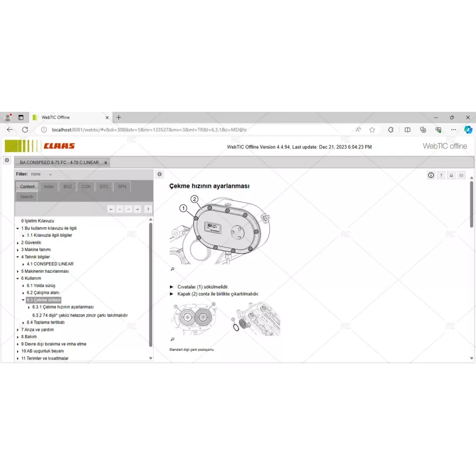
Task: Click the standard gear position thumbnail image
Action: [x=194, y=318]
